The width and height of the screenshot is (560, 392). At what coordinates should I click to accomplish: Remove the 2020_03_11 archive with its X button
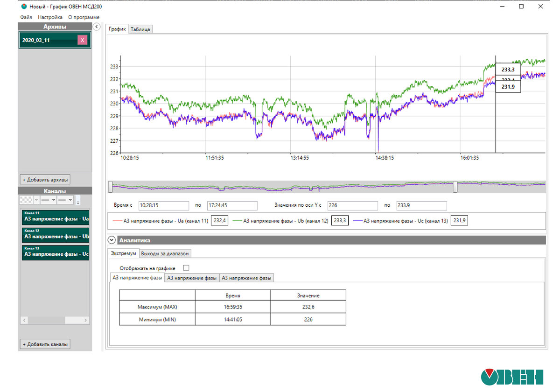[x=83, y=40]
